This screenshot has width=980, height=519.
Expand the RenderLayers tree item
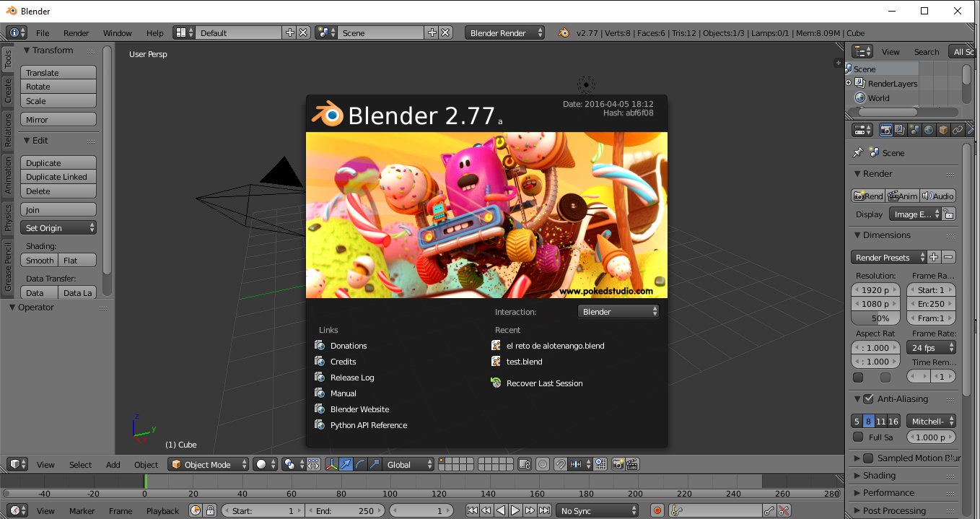849,83
